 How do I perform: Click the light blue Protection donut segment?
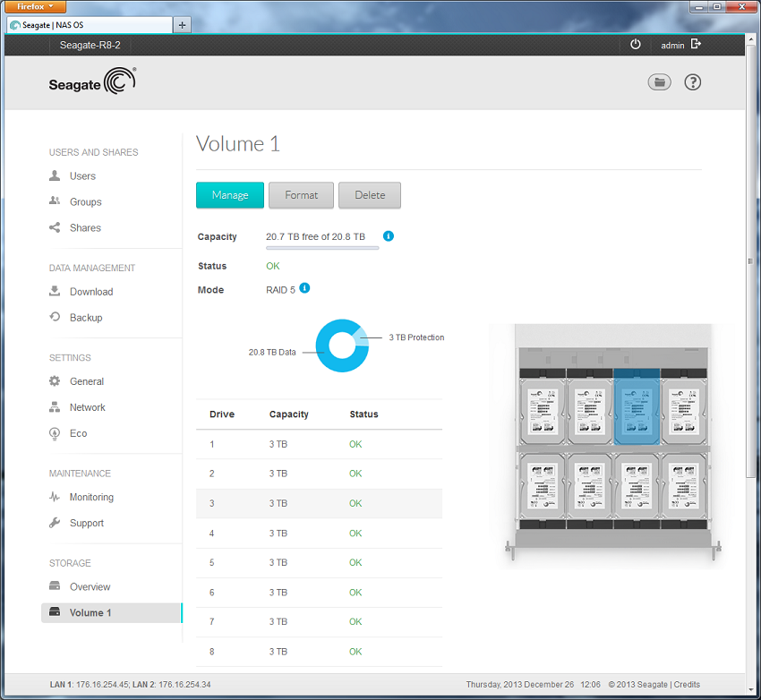[361, 337]
